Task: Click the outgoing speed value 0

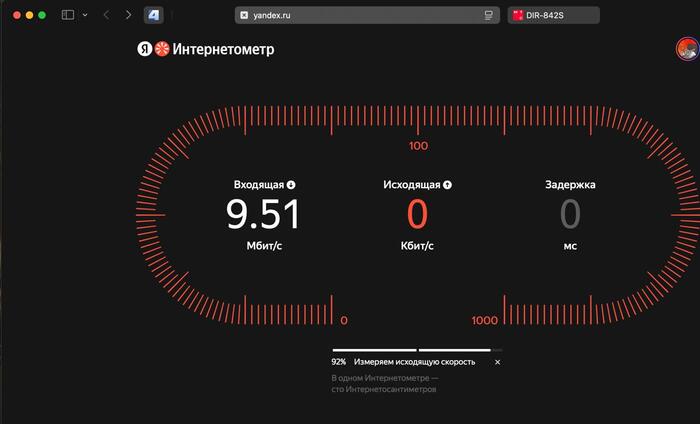Action: point(417,215)
